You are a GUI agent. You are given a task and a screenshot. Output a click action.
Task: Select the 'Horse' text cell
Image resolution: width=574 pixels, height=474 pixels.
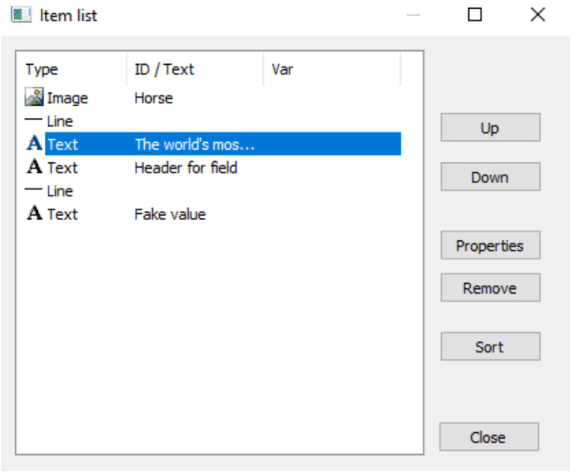click(x=153, y=98)
